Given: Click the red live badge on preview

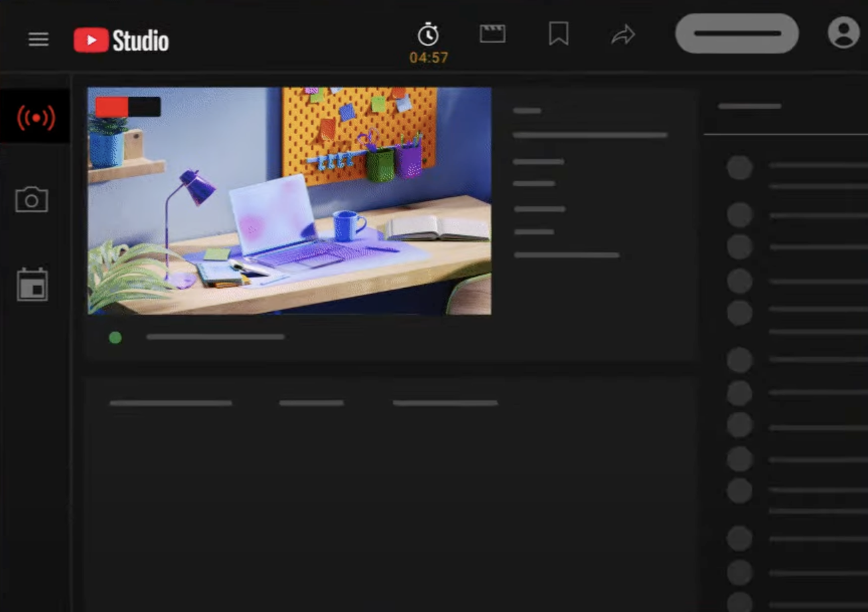Looking at the screenshot, I should pos(127,107).
